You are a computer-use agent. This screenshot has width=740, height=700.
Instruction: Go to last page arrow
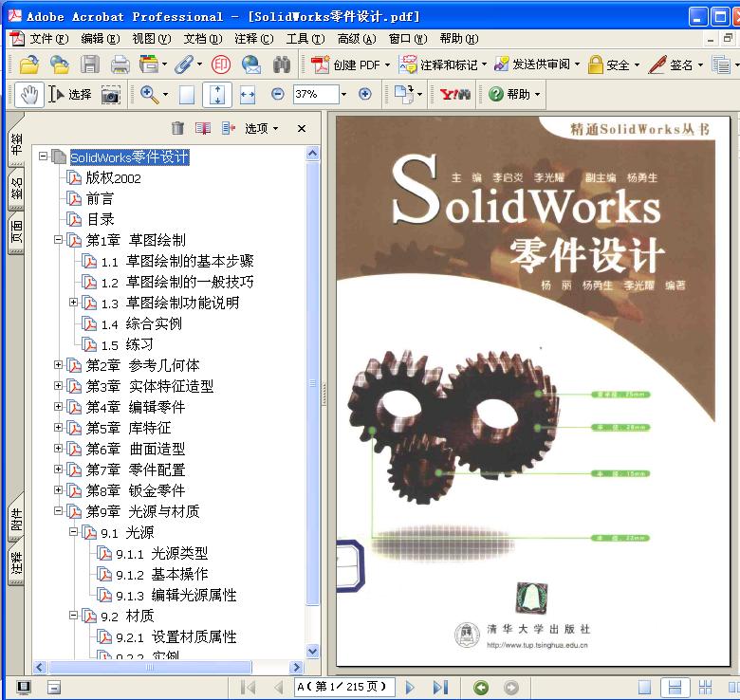(440, 687)
